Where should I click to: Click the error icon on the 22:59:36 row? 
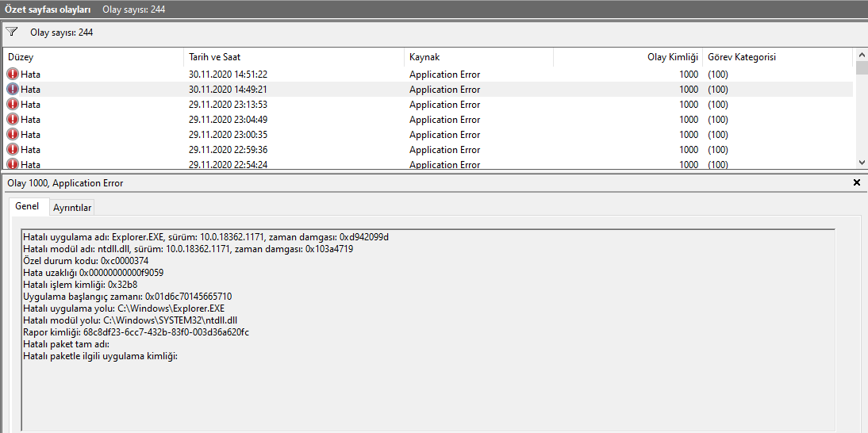click(x=13, y=150)
